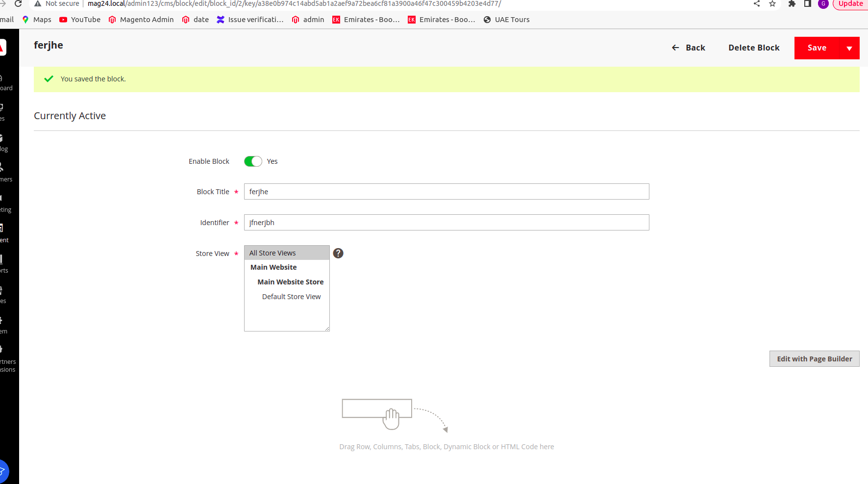Open the Magento Admin bookmark

(x=141, y=20)
